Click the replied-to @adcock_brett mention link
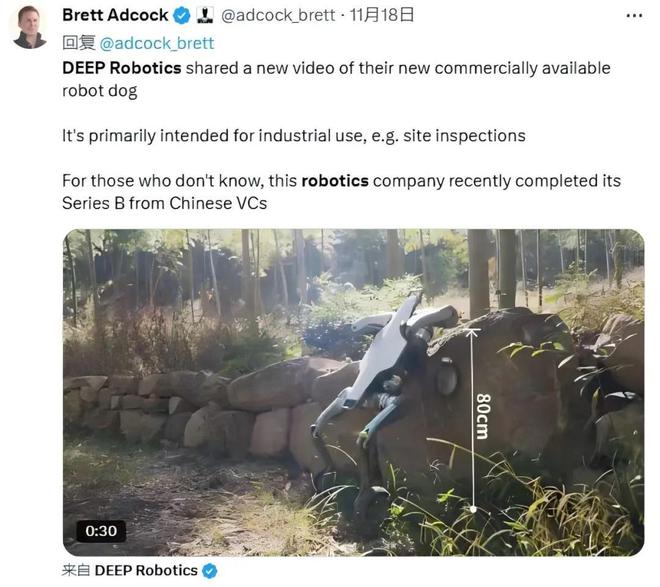This screenshot has width=660, height=587. point(157,43)
